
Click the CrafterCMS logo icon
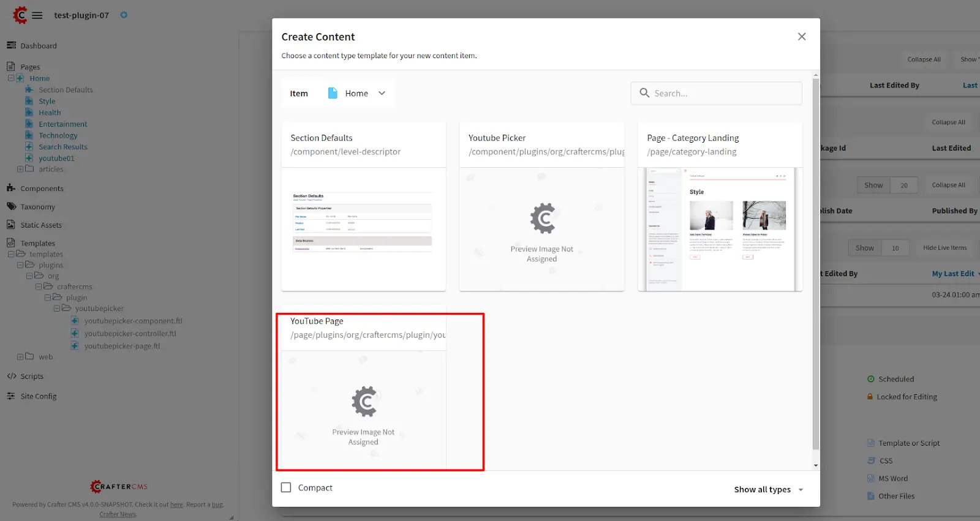click(20, 15)
